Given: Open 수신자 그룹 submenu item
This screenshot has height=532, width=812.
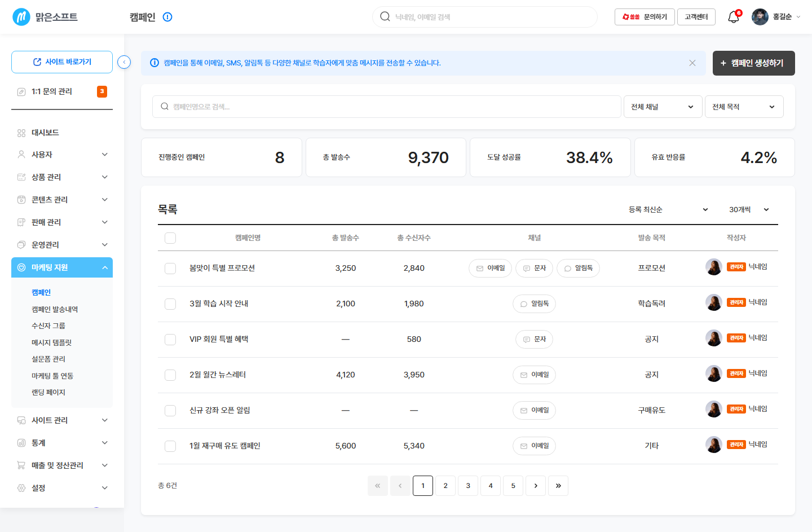Looking at the screenshot, I should click(x=48, y=326).
